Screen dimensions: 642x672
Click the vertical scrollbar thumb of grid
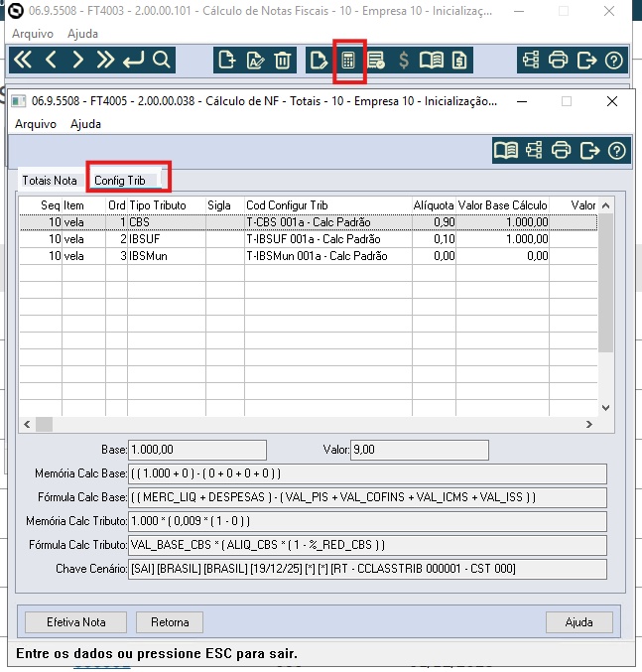click(605, 283)
